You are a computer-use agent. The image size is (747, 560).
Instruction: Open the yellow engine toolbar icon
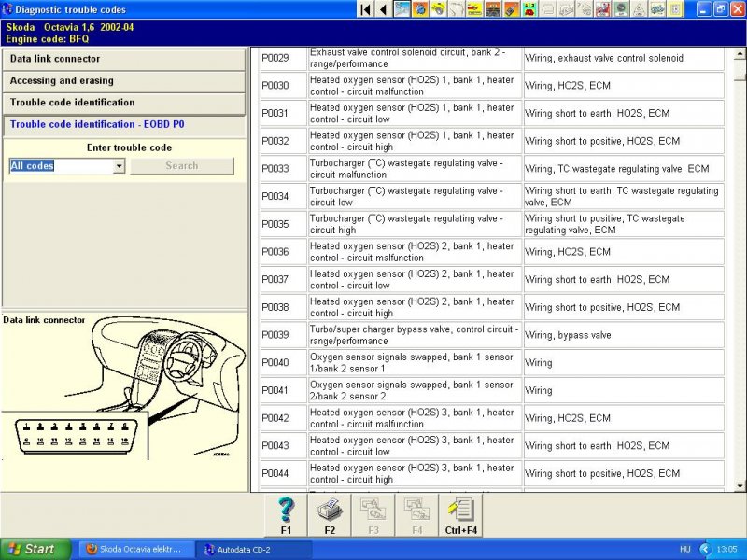438,9
